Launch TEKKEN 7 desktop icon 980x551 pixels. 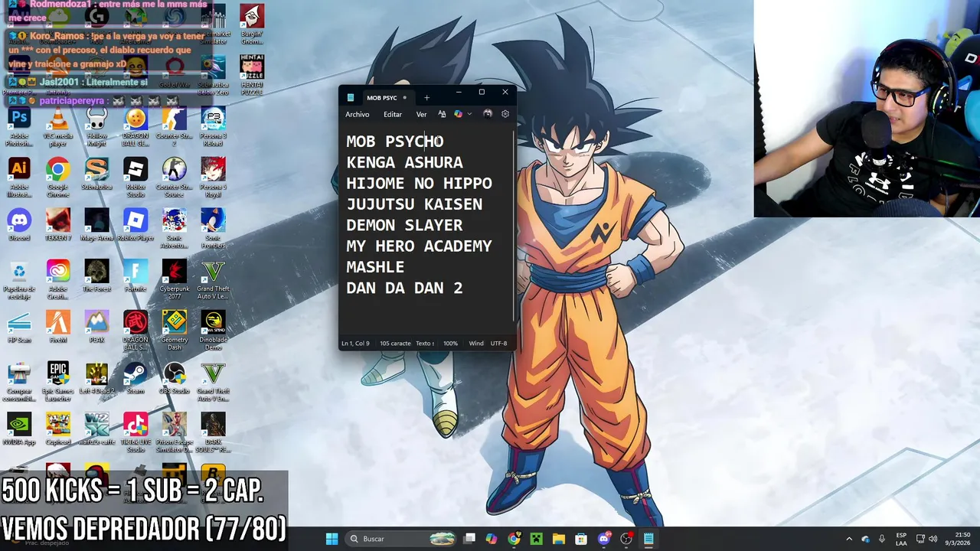tap(58, 226)
